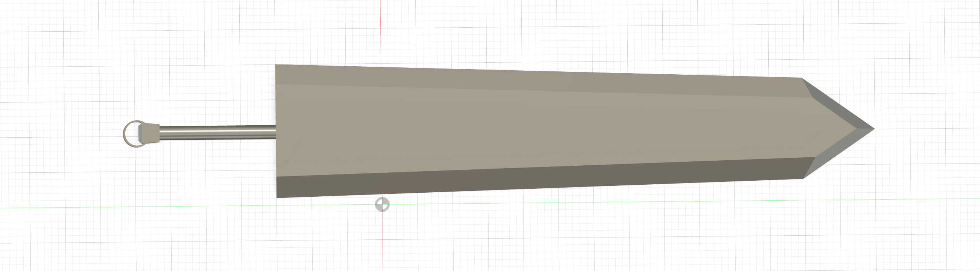Image resolution: width=980 pixels, height=271 pixels.
Task: Click the cylindrical metal handle rod
Action: (x=217, y=132)
